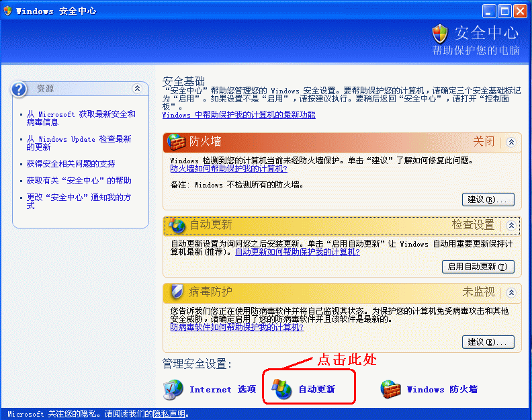Open 防火墙如何帮助保护我的计算机? link

click(x=228, y=169)
